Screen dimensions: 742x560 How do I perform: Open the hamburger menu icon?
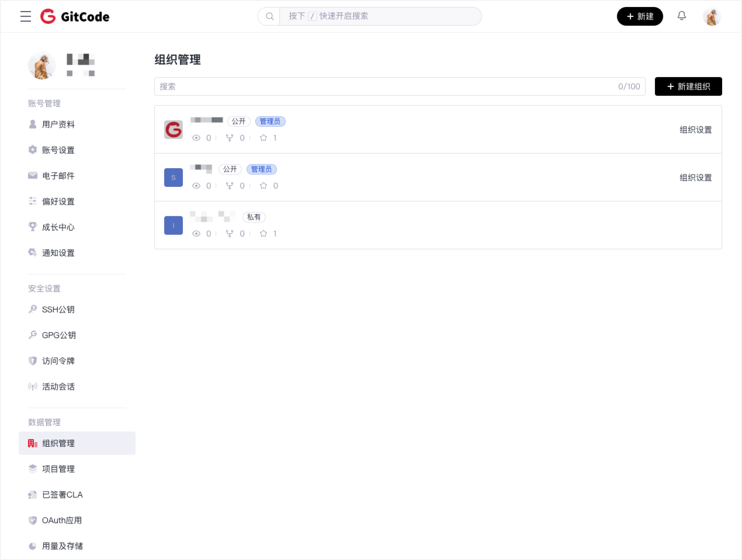pos(26,16)
